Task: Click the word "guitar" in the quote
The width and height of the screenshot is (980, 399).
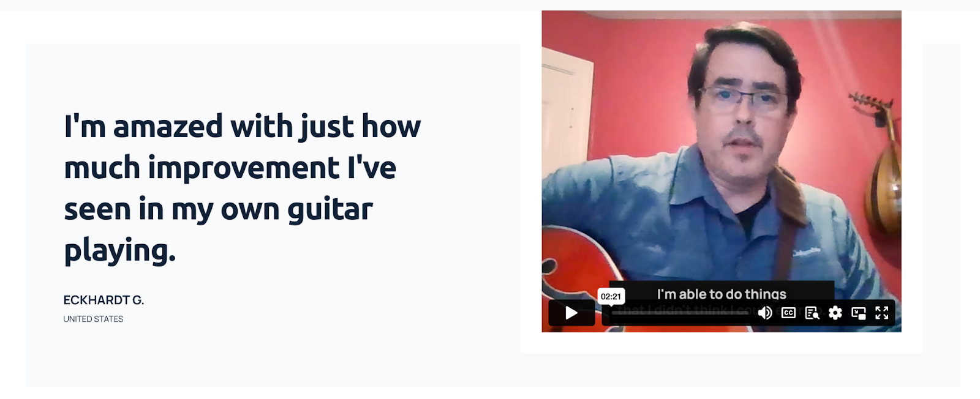Action: point(330,211)
